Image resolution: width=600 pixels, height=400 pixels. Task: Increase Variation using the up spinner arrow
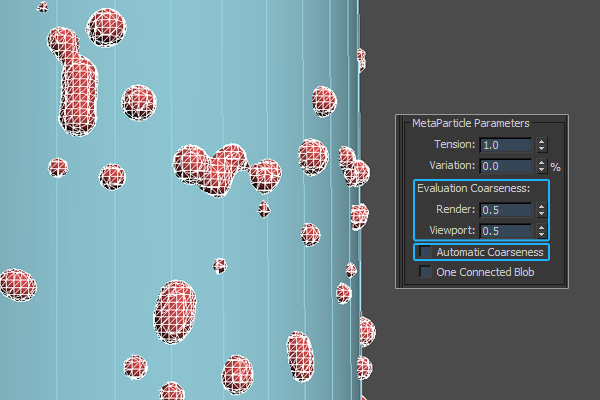pos(542,162)
